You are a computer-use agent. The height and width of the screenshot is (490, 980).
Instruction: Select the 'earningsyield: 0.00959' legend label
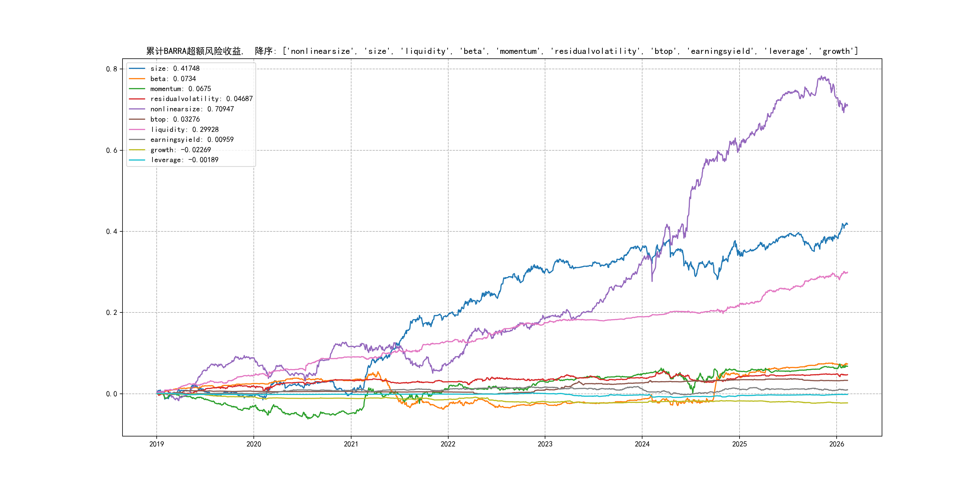pyautogui.click(x=192, y=140)
